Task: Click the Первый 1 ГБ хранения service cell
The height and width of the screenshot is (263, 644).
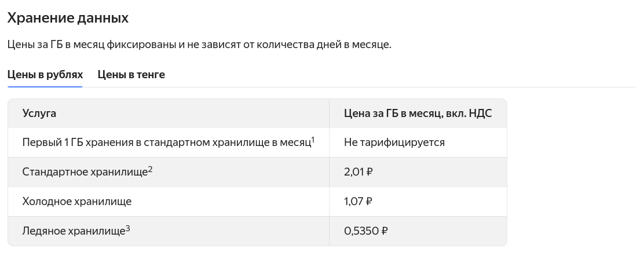Action: pos(166,143)
